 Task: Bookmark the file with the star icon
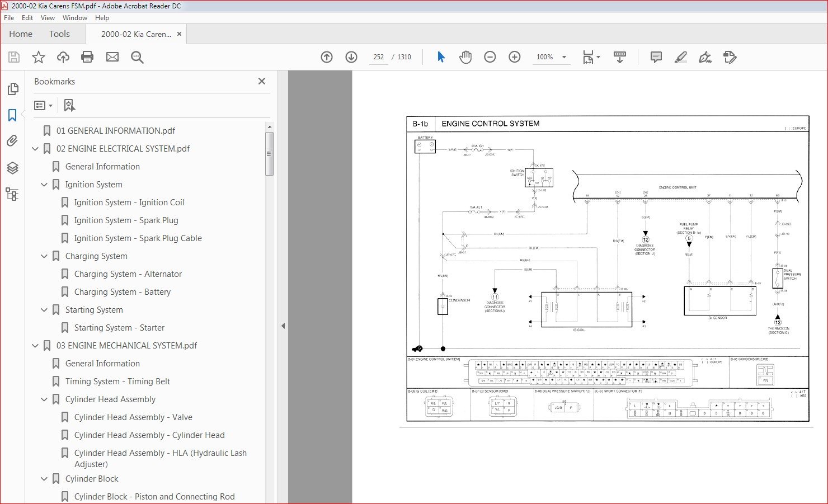39,57
